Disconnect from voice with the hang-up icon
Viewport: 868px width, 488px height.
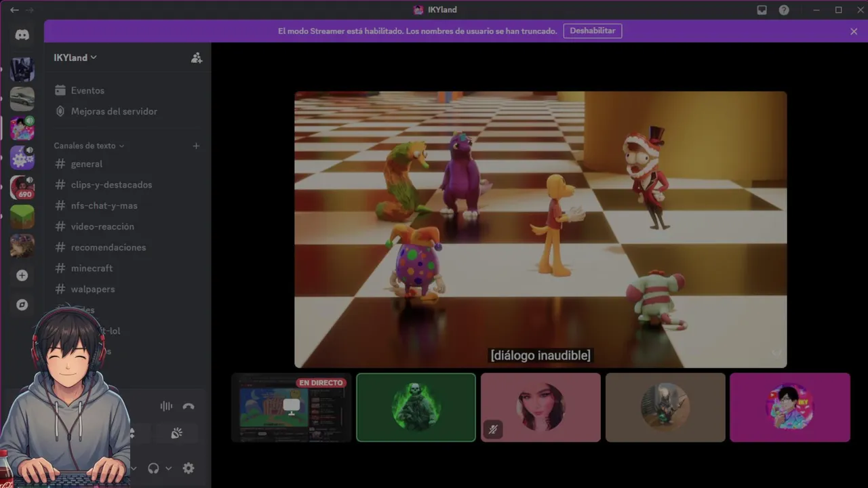click(189, 406)
